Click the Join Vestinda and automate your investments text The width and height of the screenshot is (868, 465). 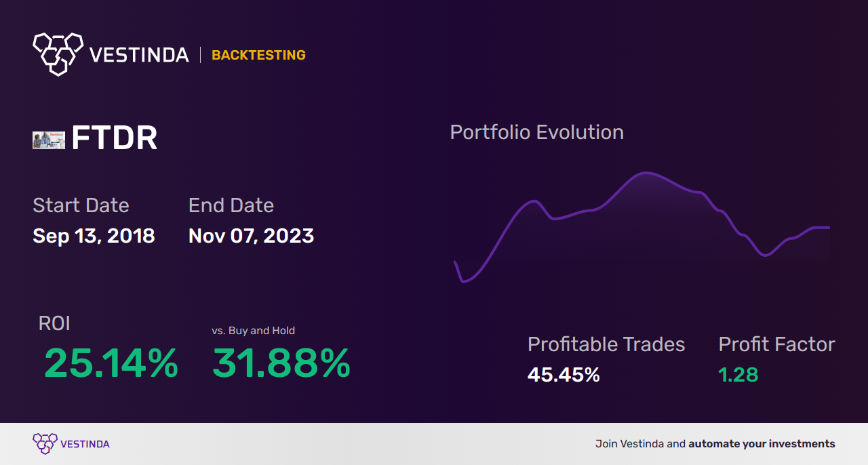715,444
